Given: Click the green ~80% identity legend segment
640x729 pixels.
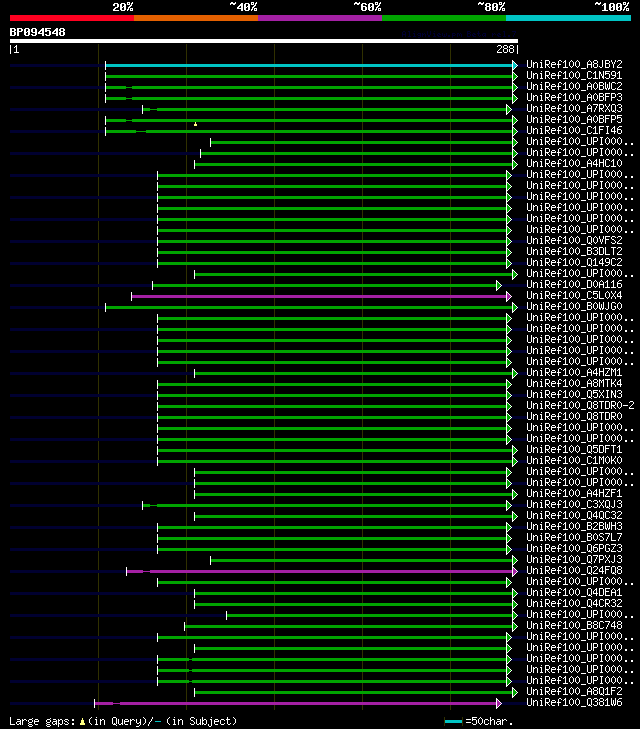Looking at the screenshot, I should (x=444, y=18).
